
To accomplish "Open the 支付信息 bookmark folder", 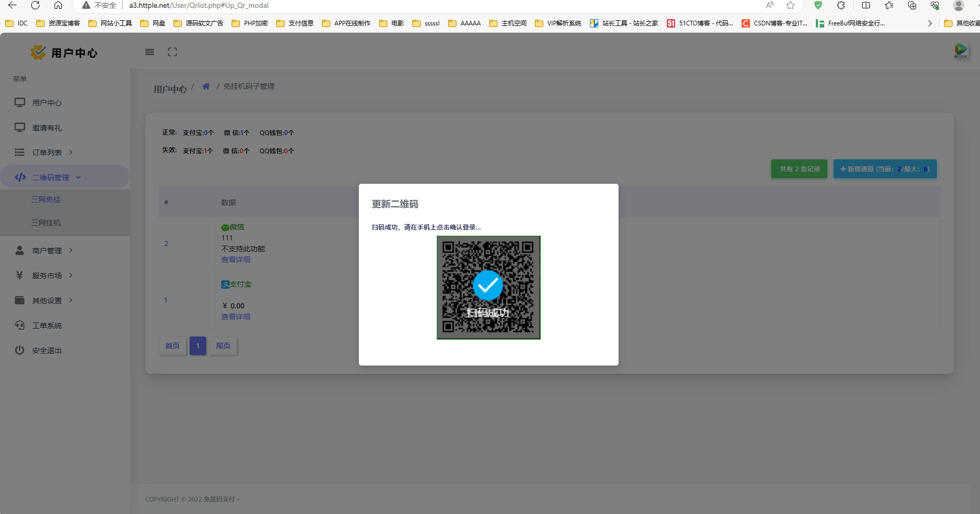I will click(295, 23).
